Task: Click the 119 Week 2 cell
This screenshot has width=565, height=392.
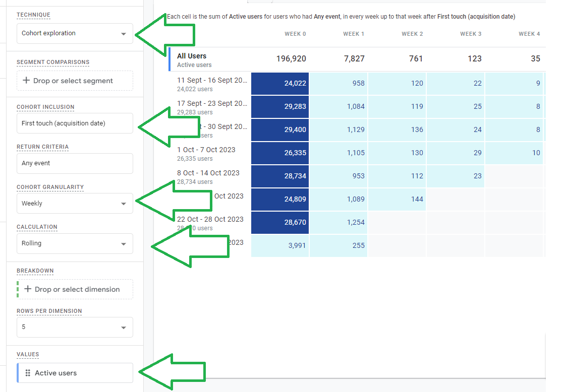Action: (x=397, y=106)
